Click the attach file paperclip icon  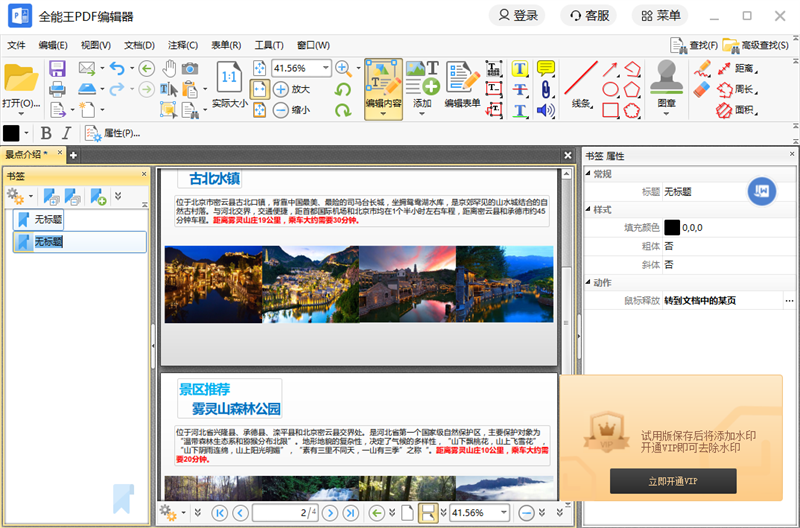point(546,89)
